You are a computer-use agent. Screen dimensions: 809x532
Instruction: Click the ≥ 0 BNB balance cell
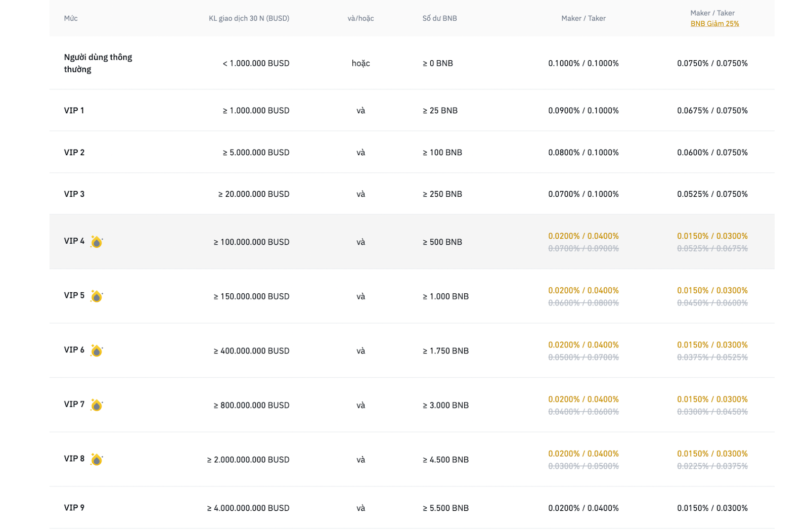[438, 63]
